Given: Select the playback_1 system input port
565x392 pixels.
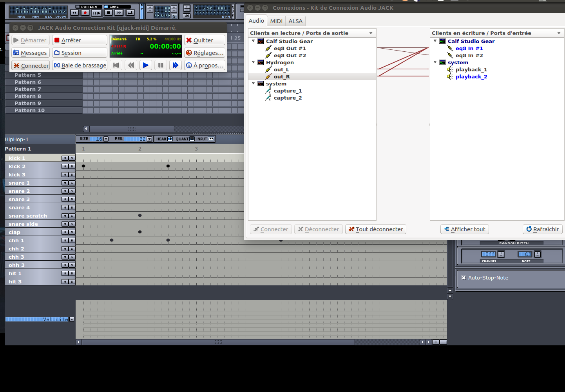Looking at the screenshot, I should pyautogui.click(x=471, y=70).
